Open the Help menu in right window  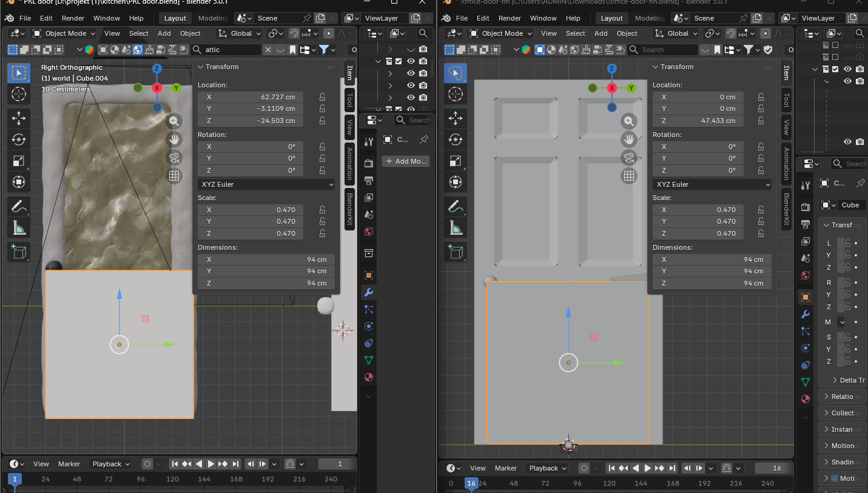(x=573, y=18)
